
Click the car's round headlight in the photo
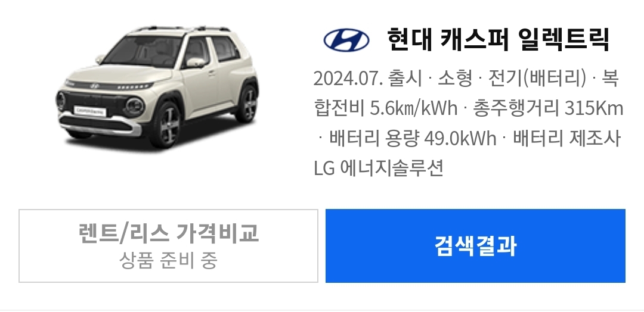pyautogui.click(x=134, y=106)
